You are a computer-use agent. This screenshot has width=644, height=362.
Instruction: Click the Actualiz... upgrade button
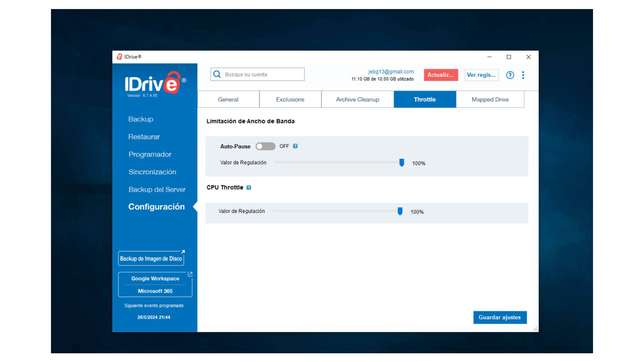click(x=440, y=75)
